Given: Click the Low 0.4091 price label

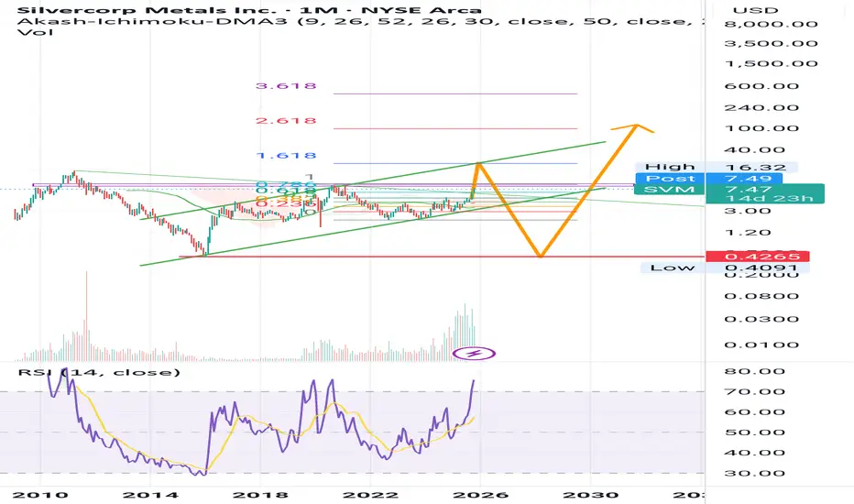Looking at the screenshot, I should point(725,268).
